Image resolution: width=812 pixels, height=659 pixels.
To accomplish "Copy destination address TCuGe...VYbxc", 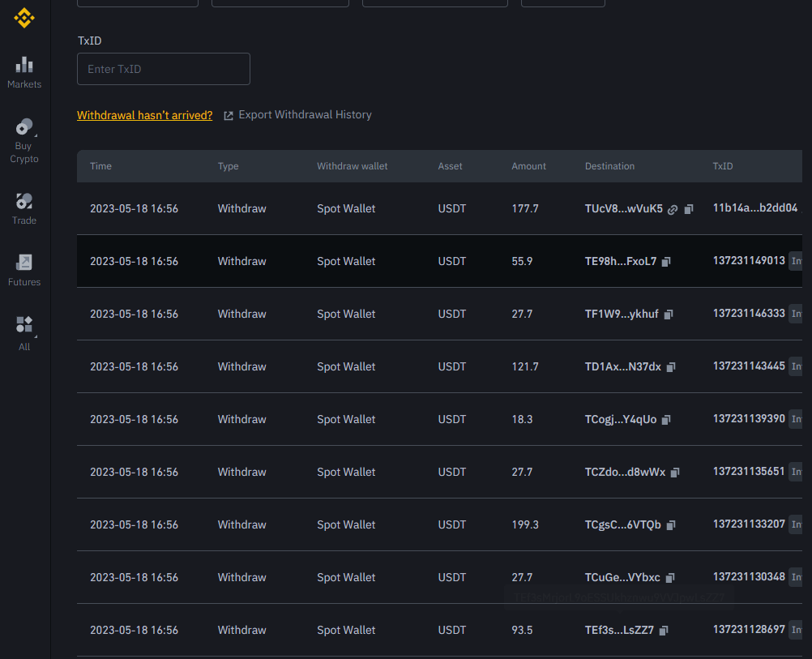I will tap(670, 578).
